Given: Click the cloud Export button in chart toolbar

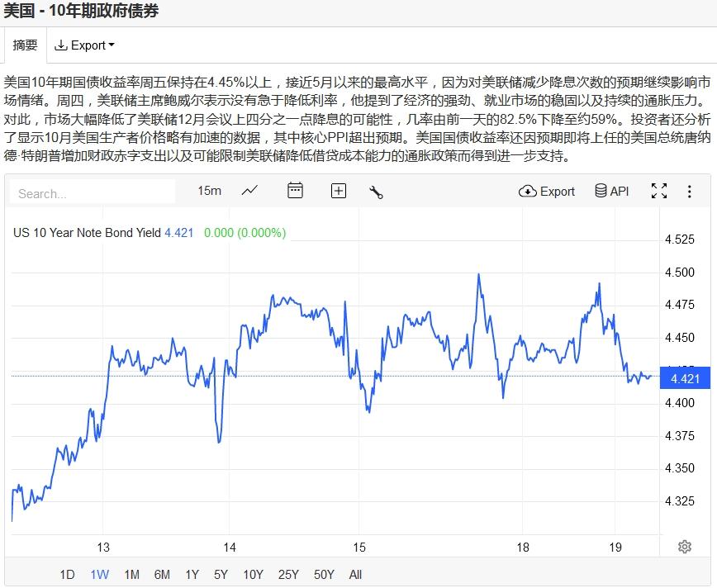Looking at the screenshot, I should tap(546, 192).
